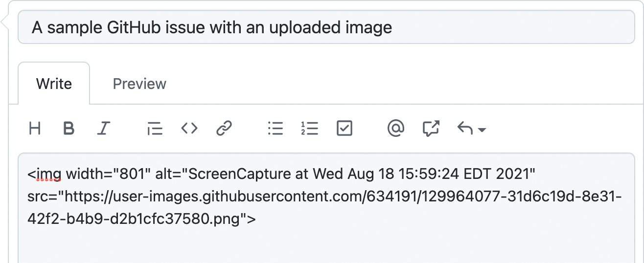
Task: Add a task list checkbox item
Action: click(x=345, y=129)
